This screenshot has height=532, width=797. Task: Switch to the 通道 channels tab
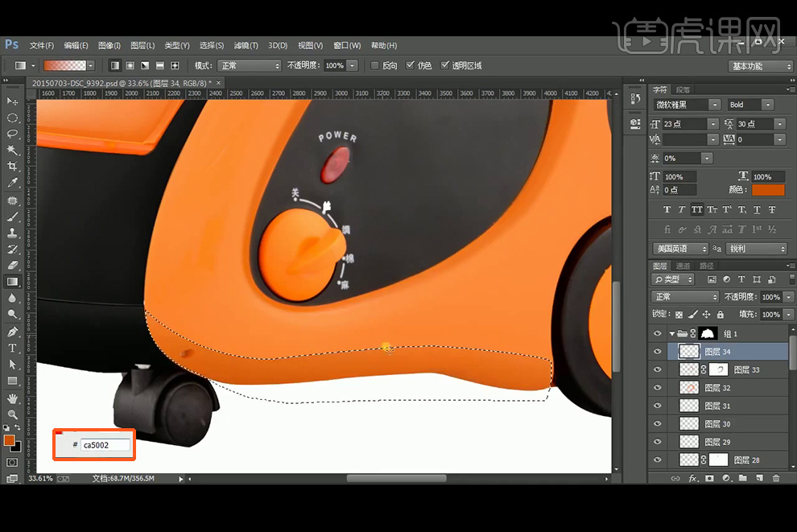point(683,266)
